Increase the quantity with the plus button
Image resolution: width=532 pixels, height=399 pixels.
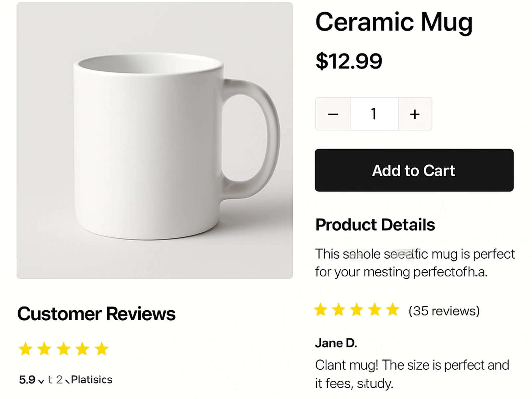click(415, 114)
